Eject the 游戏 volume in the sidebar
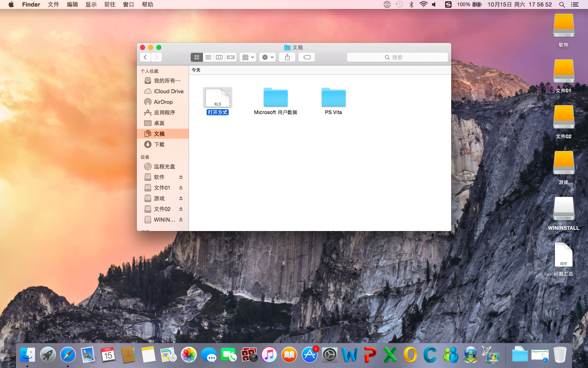Image resolution: width=588 pixels, height=368 pixels. click(x=181, y=198)
